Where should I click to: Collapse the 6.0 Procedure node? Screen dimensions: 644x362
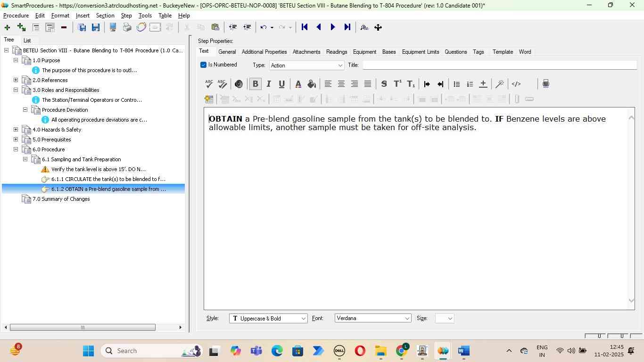(16, 149)
